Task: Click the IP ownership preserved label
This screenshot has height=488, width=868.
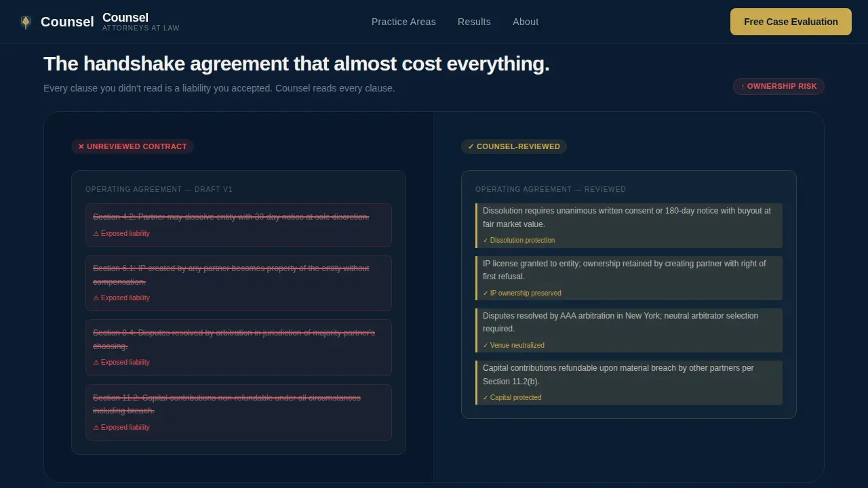Action: (x=522, y=293)
